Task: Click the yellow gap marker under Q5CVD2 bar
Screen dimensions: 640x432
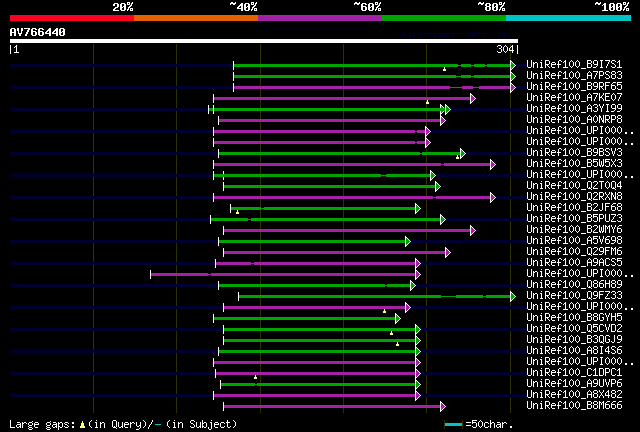Action: pyautogui.click(x=391, y=333)
